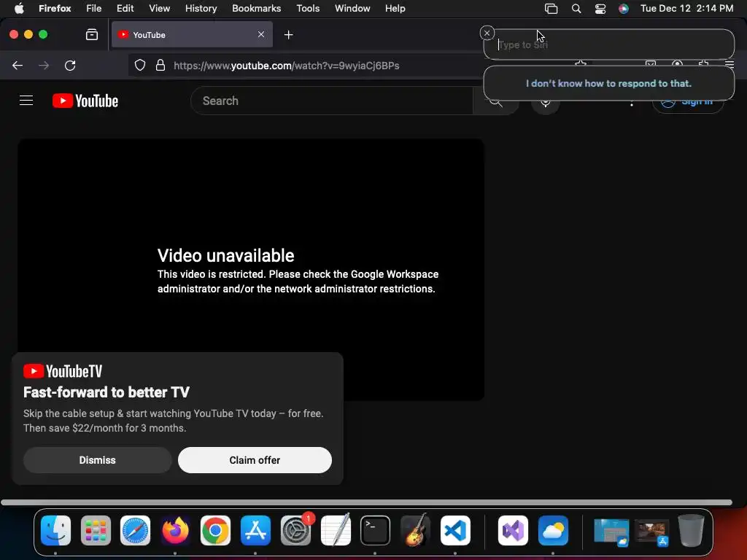The width and height of the screenshot is (747, 560).
Task: Click the Siri icon in menu bar
Action: point(623,9)
